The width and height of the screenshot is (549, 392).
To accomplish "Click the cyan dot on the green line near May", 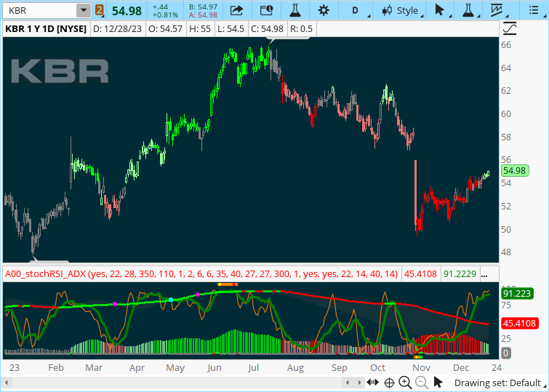I will (x=171, y=300).
